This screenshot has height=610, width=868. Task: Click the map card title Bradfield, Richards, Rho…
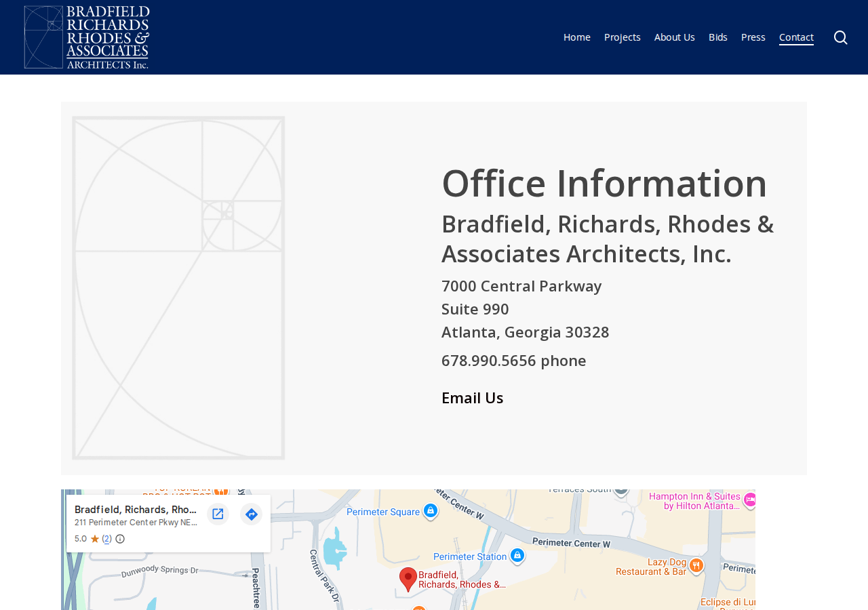tap(136, 510)
